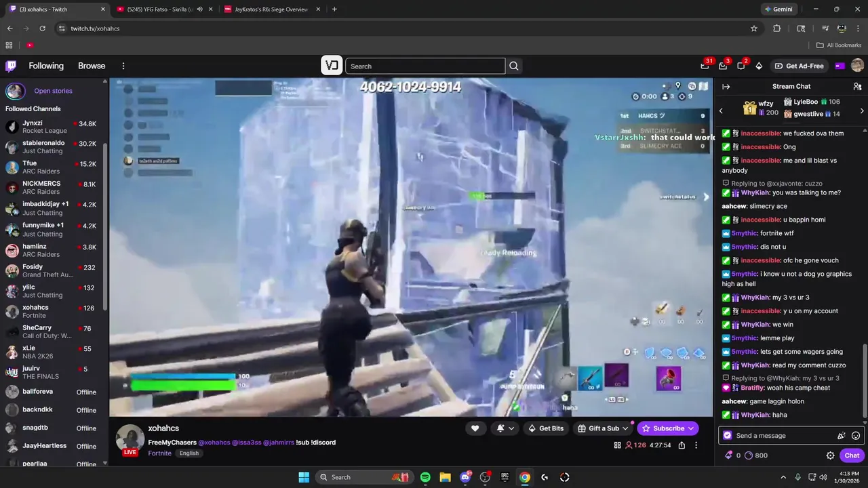Screen dimensions: 868x488
Task: Click the Bits cheer icon in chat input
Action: tap(841, 436)
